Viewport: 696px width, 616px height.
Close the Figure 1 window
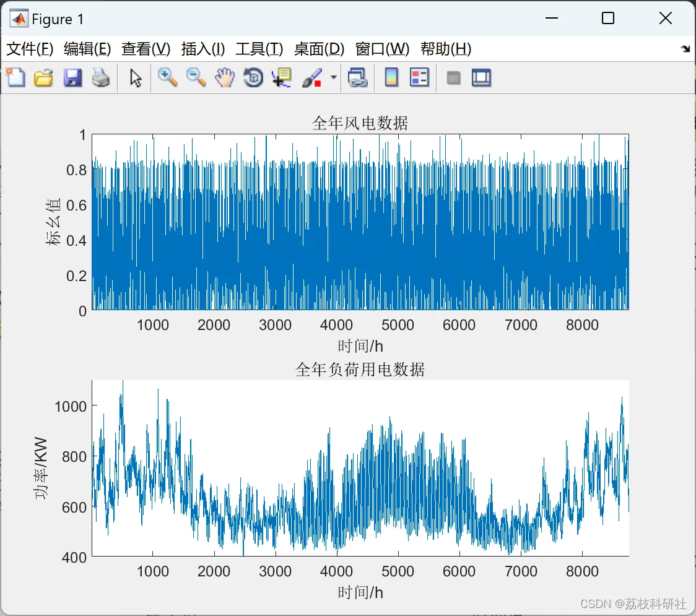666,18
